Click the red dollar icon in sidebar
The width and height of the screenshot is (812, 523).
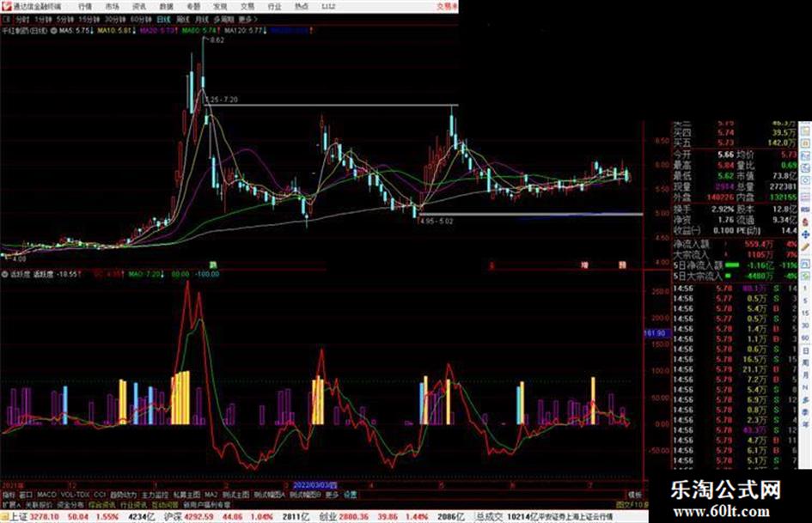point(806,221)
